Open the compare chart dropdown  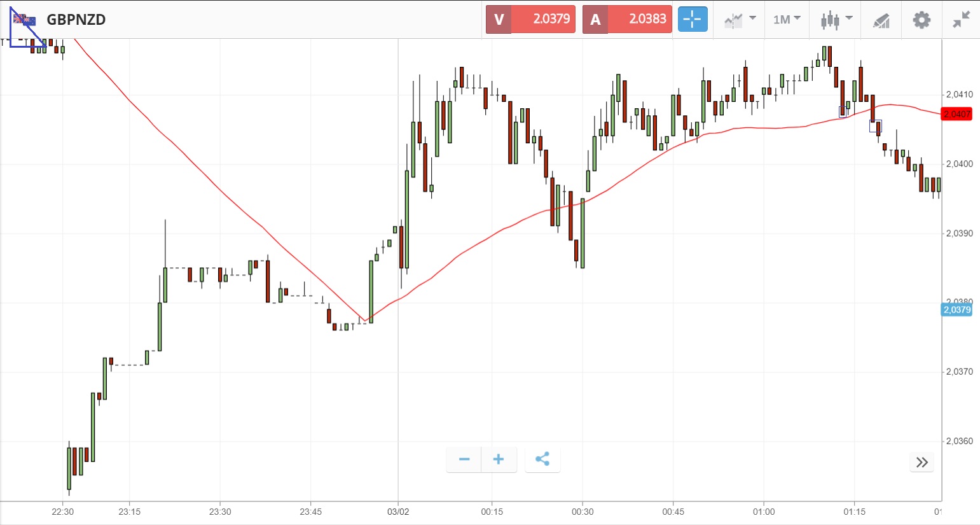740,20
